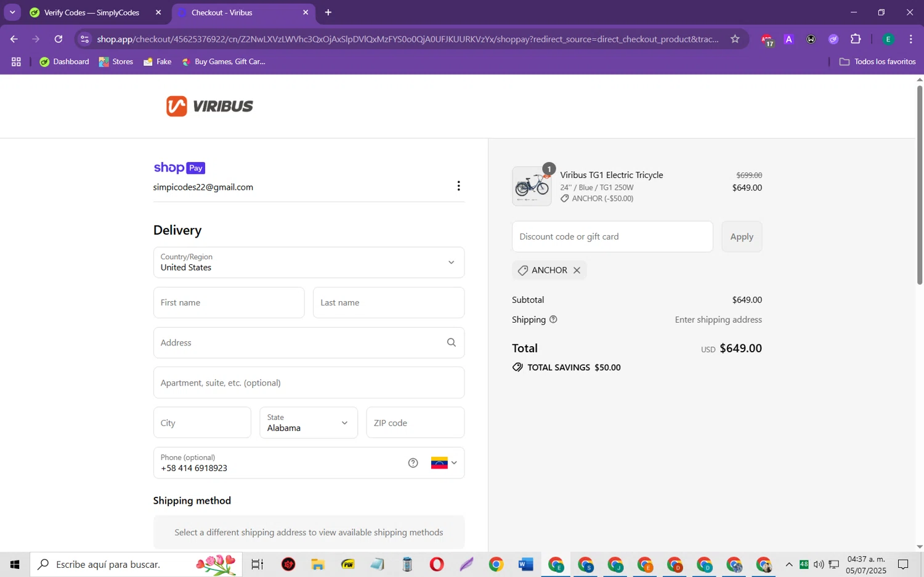The image size is (924, 577).
Task: Open the red circular app after Task View
Action: pyautogui.click(x=288, y=564)
